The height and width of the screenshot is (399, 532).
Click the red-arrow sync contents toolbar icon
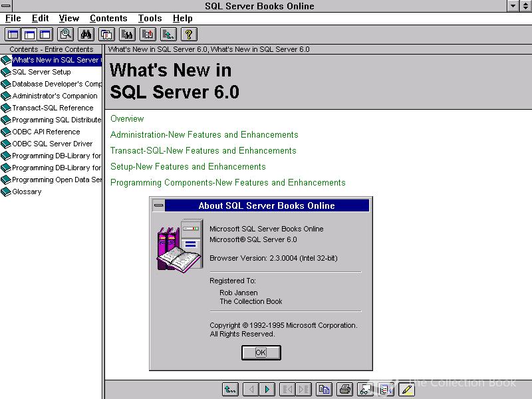[148, 35]
